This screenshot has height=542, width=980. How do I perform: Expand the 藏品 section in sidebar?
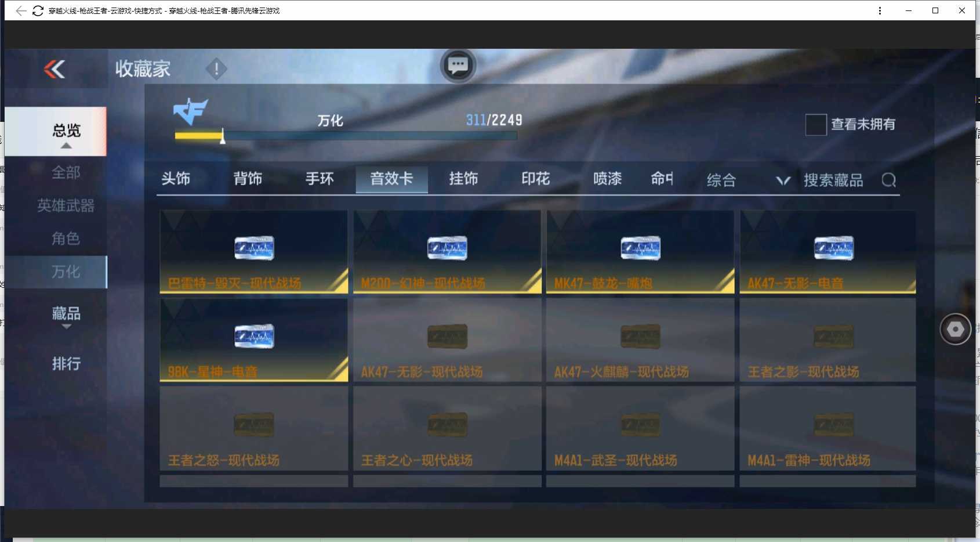point(66,316)
